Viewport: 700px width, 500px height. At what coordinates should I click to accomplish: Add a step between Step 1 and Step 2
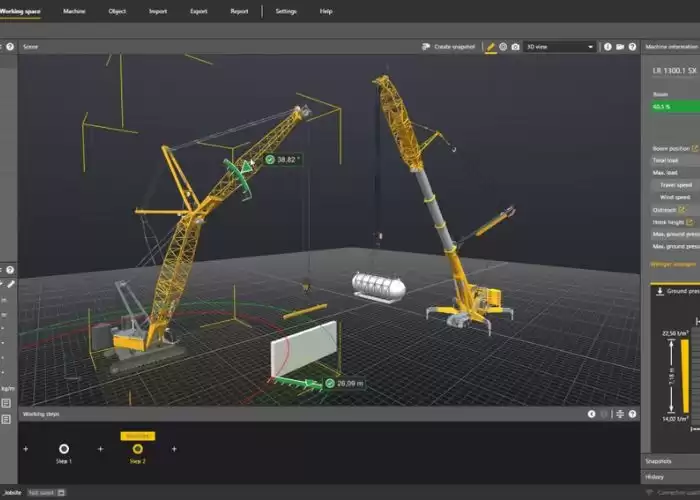[100, 449]
